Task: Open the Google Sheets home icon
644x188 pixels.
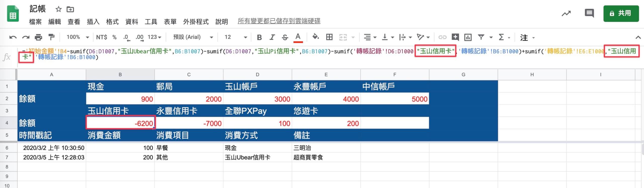Action: 13,14
